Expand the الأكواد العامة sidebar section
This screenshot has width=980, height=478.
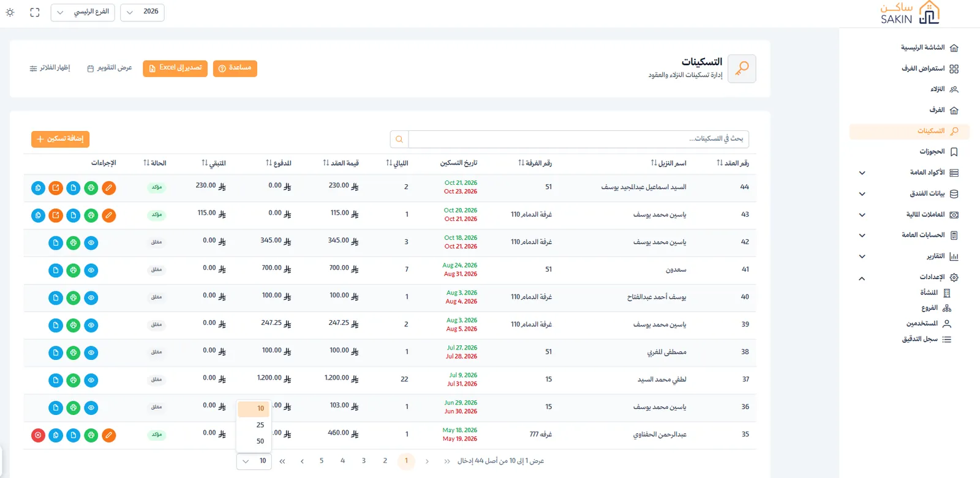[910, 173]
